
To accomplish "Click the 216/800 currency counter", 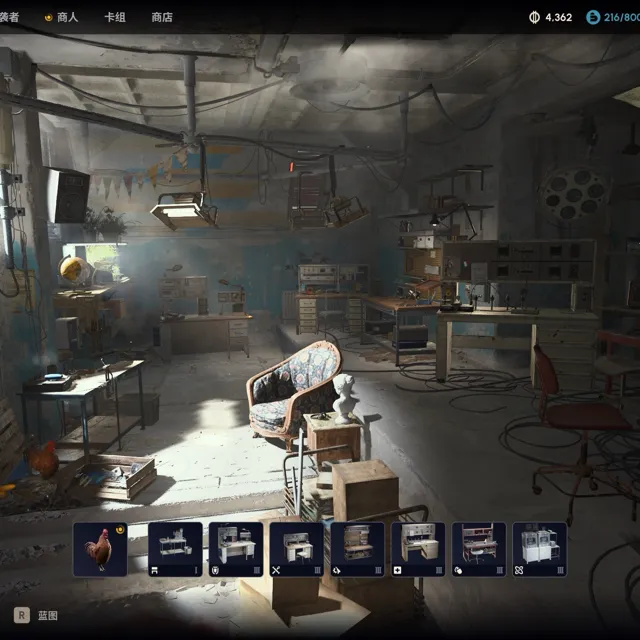I will click(622, 17).
